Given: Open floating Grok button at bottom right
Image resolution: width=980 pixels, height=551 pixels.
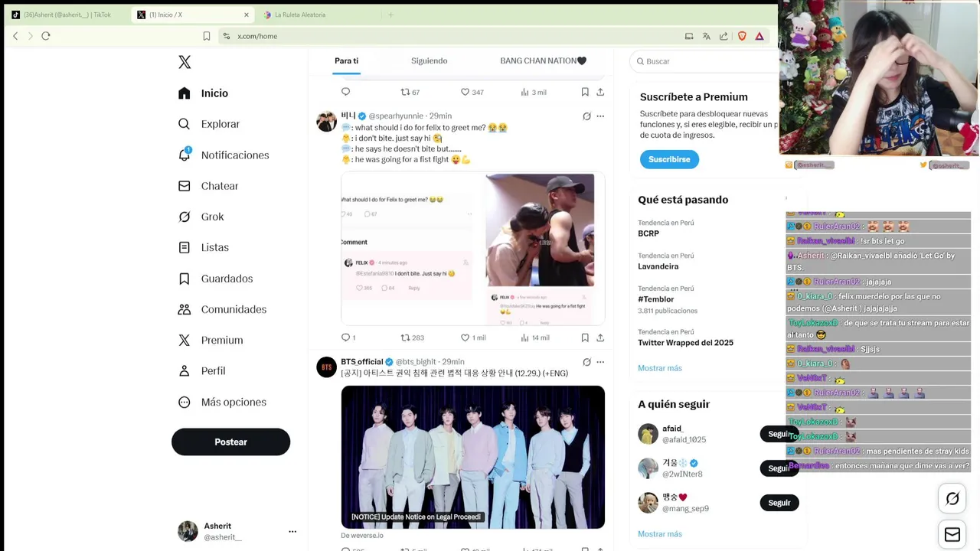Looking at the screenshot, I should pyautogui.click(x=952, y=499).
